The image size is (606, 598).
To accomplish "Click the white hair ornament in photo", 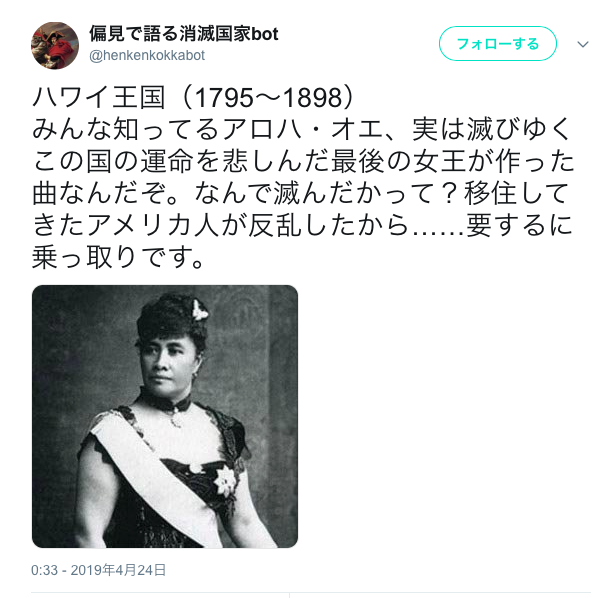I will tap(199, 311).
